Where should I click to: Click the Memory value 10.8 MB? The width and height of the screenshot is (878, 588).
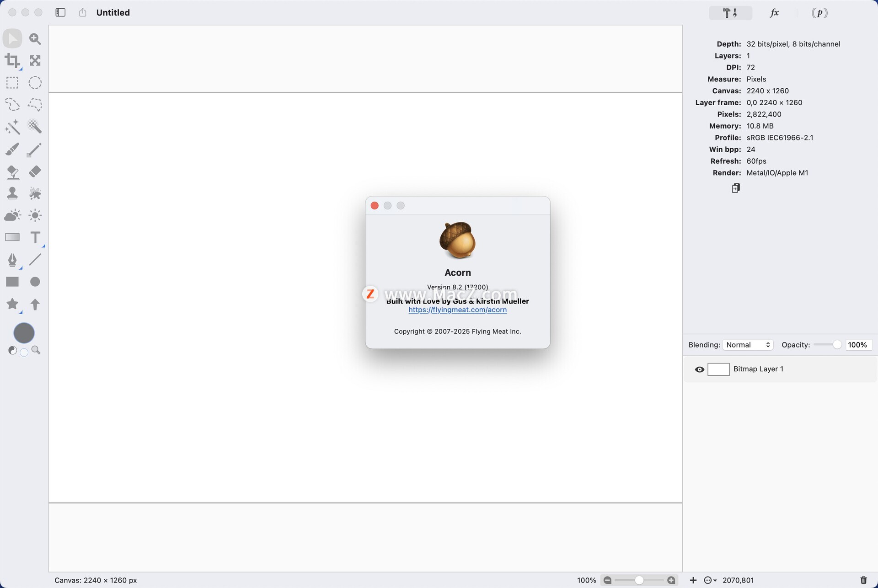click(760, 126)
